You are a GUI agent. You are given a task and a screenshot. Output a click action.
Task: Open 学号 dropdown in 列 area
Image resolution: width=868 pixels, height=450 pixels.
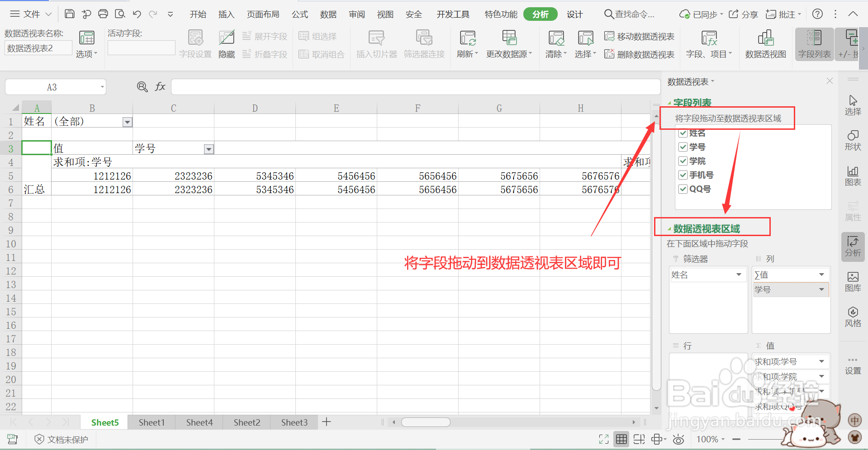click(822, 289)
